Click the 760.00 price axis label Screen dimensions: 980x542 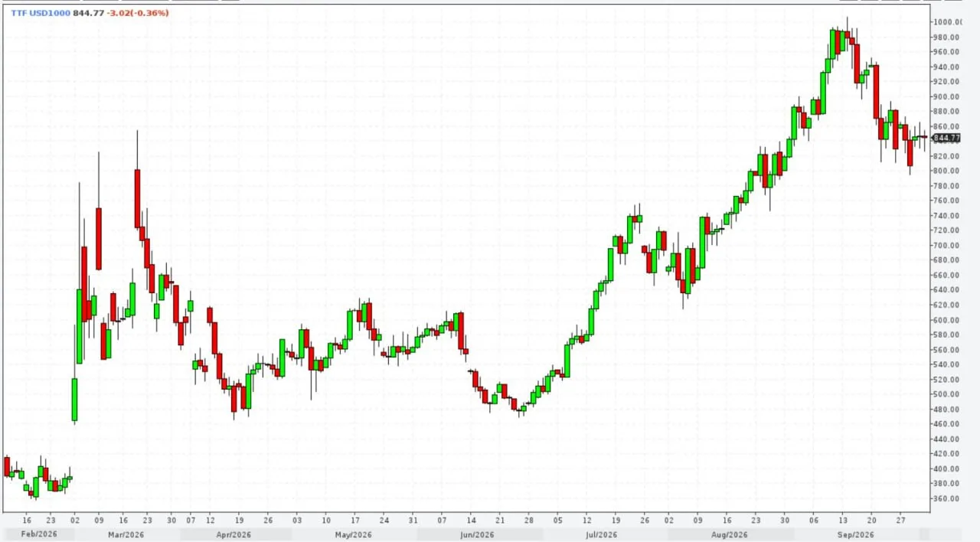[947, 201]
